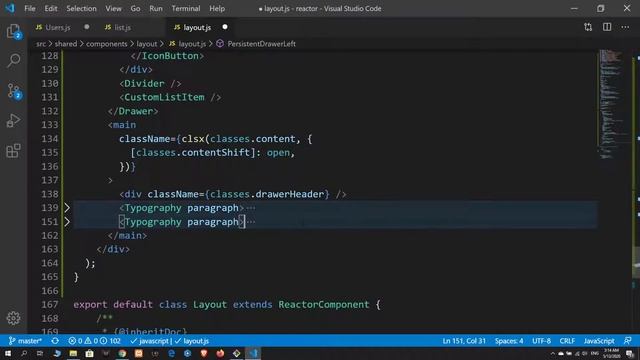Open the Terminal menu

click(186, 8)
